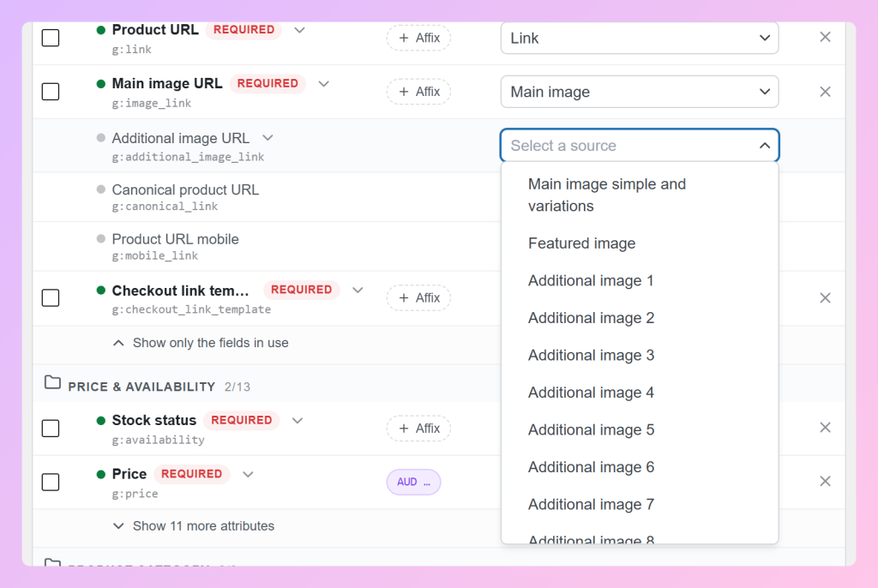878x588 pixels.
Task: Click the PRICE & AVAILABILITY section header
Action: pyautogui.click(x=141, y=387)
